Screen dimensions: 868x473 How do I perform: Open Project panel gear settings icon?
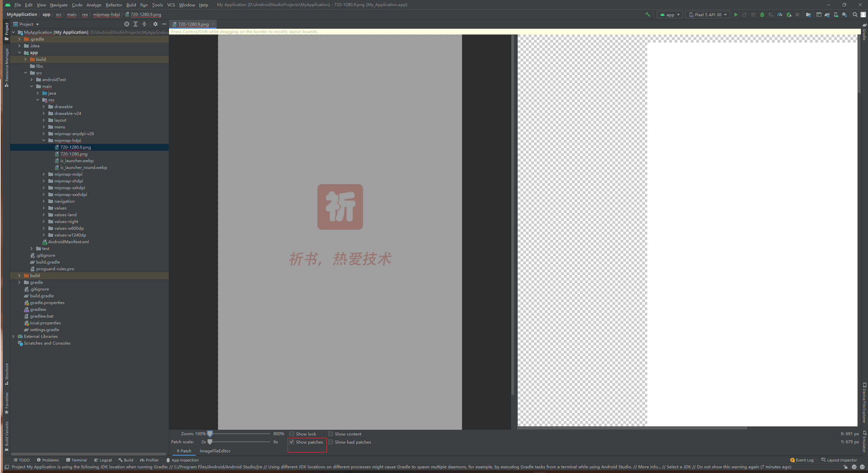155,24
